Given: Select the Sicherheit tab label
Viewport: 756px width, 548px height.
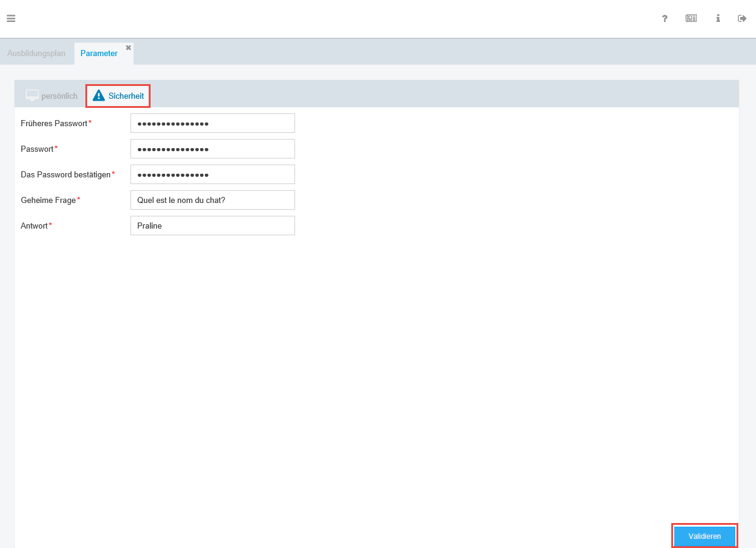Looking at the screenshot, I should (x=126, y=96).
